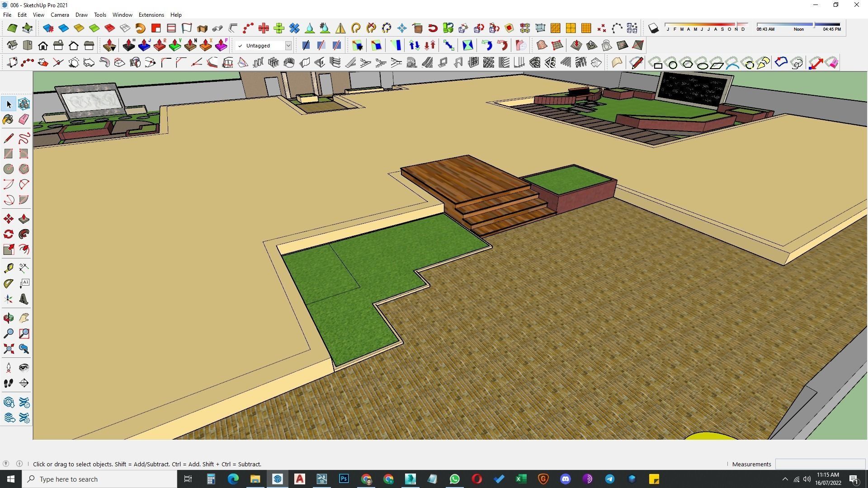This screenshot has width=868, height=488.
Task: Choose the Tape Measure tool
Action: click(8, 268)
